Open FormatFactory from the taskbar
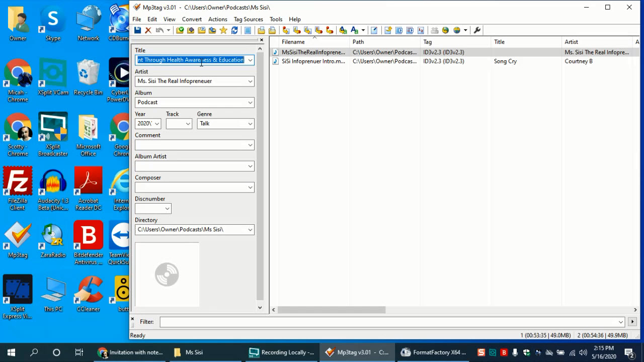This screenshot has height=362, width=644. tap(434, 352)
